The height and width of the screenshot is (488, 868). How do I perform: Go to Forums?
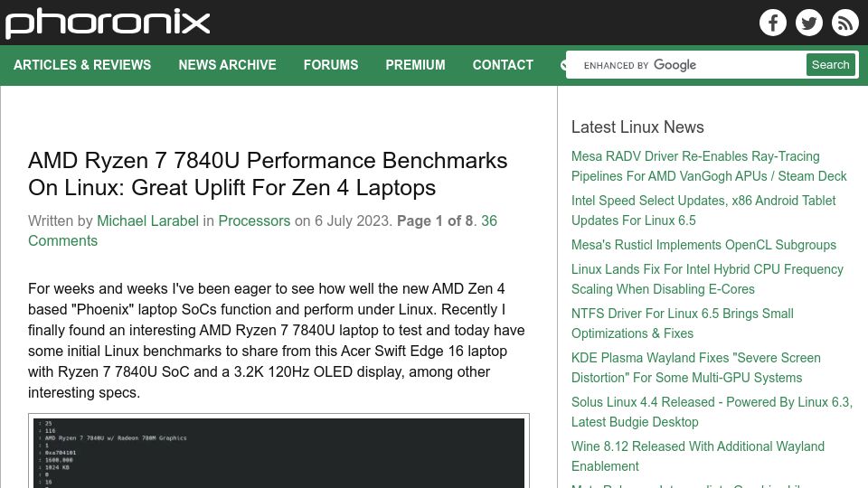tap(331, 65)
